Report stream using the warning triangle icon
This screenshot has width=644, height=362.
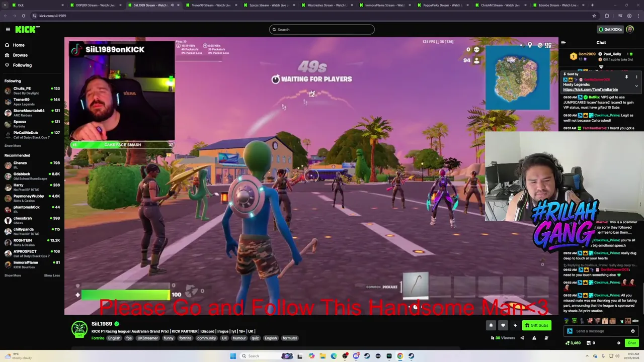coord(535,338)
